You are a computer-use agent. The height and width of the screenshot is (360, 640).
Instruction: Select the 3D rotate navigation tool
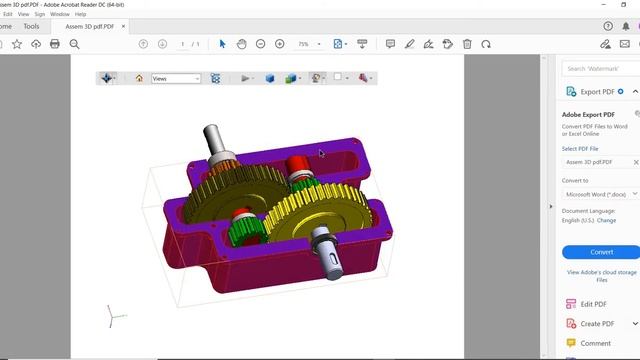(107, 78)
